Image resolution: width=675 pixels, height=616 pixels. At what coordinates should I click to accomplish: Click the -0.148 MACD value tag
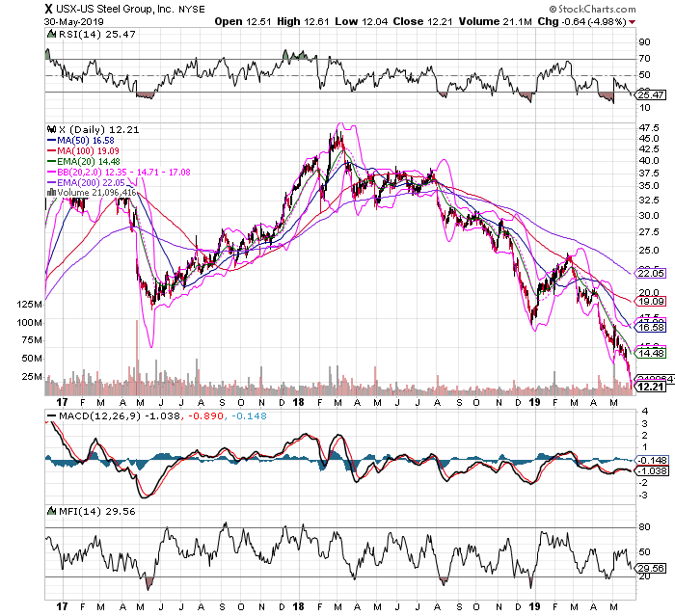pos(653,460)
